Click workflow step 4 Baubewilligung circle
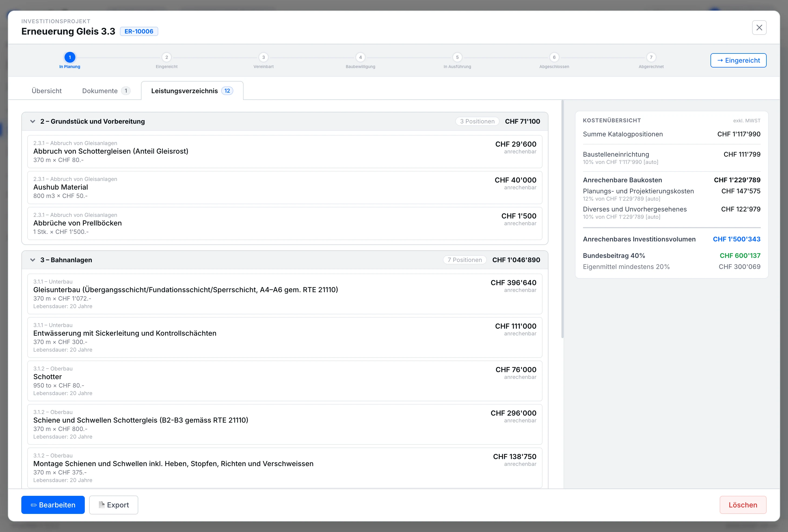Viewport: 788px width, 532px height. (x=361, y=57)
